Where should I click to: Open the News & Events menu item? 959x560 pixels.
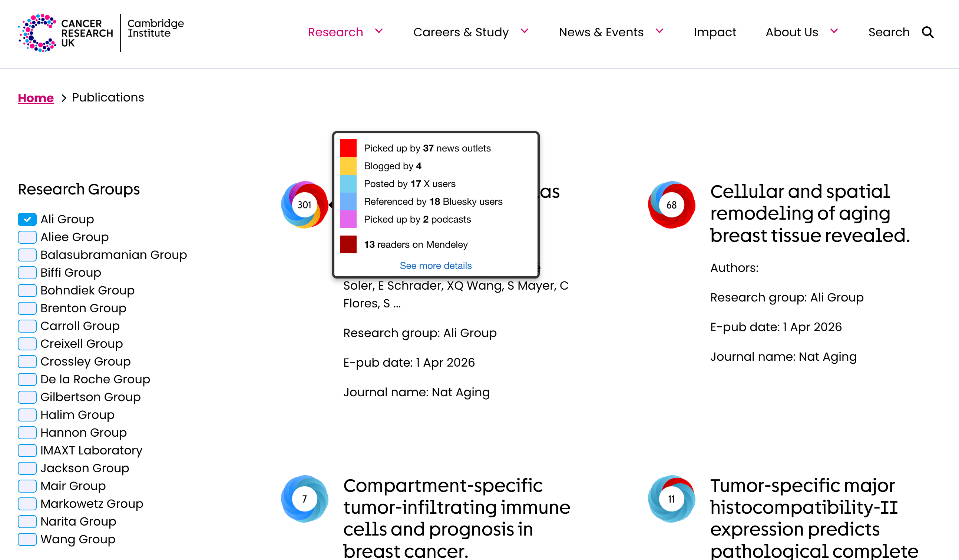coord(601,32)
